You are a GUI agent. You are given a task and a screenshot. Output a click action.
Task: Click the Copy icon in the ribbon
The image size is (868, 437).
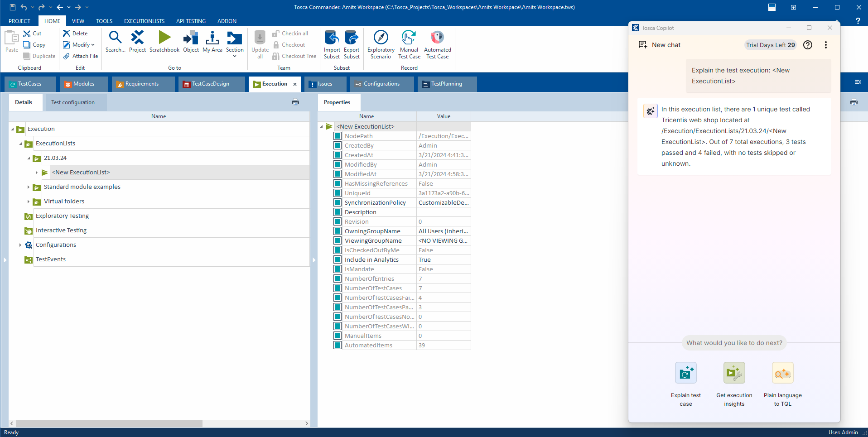click(27, 45)
